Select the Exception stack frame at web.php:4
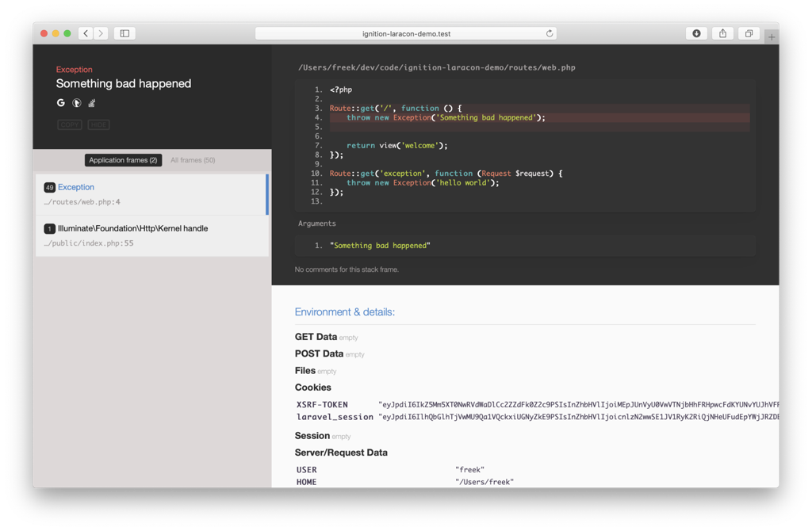 point(151,194)
